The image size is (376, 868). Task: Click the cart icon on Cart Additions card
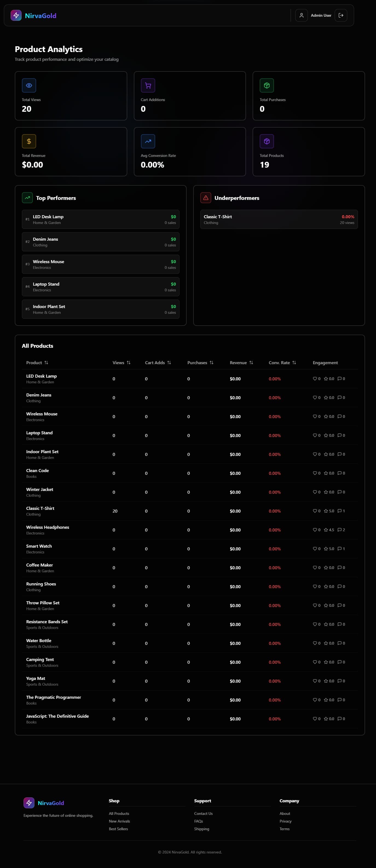click(148, 86)
